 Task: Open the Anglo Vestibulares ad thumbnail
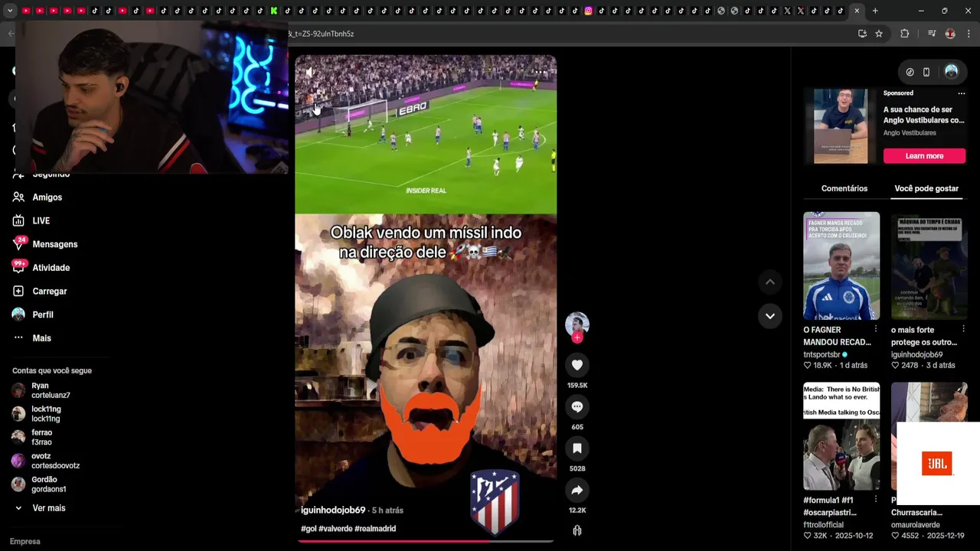[841, 126]
